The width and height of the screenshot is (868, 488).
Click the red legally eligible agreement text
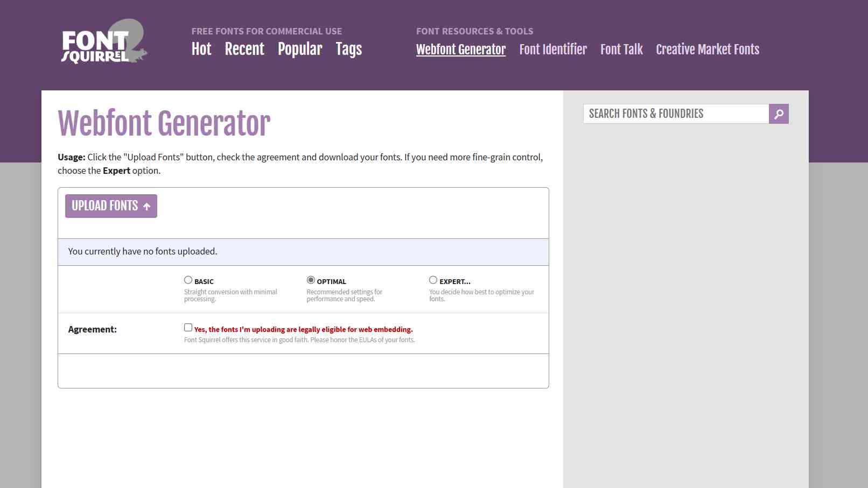(x=303, y=329)
